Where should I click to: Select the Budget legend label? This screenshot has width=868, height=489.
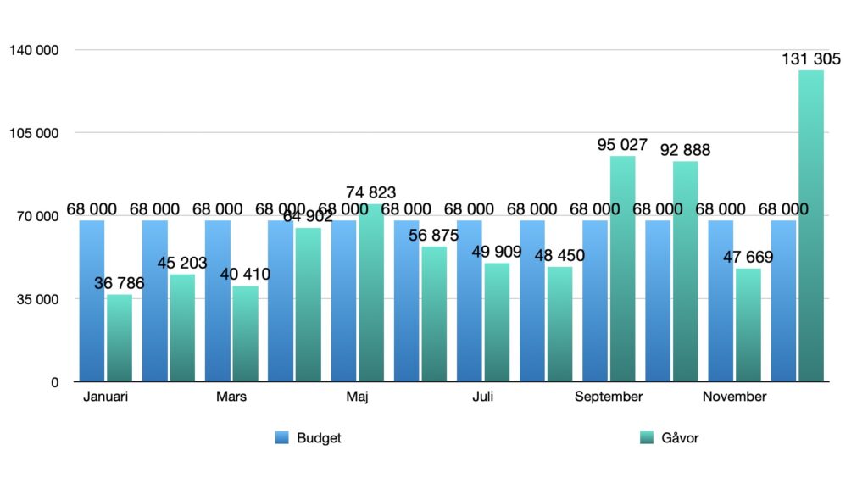coord(319,438)
